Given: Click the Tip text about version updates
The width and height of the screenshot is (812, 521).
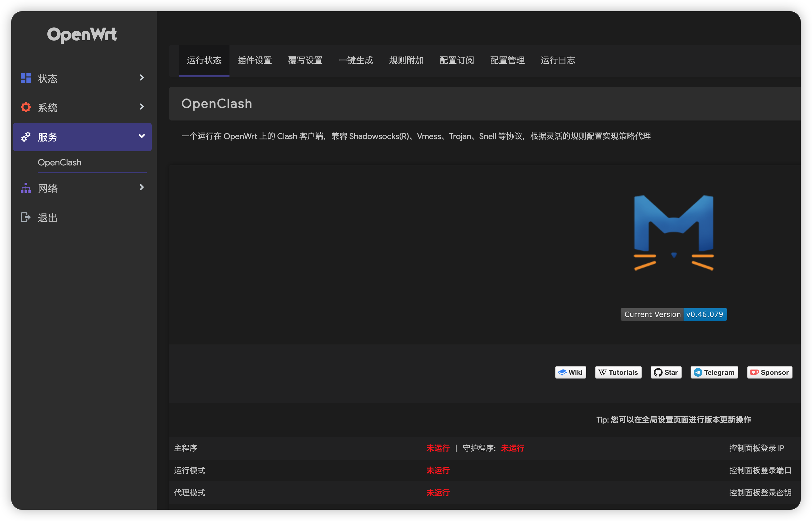Looking at the screenshot, I should [673, 420].
